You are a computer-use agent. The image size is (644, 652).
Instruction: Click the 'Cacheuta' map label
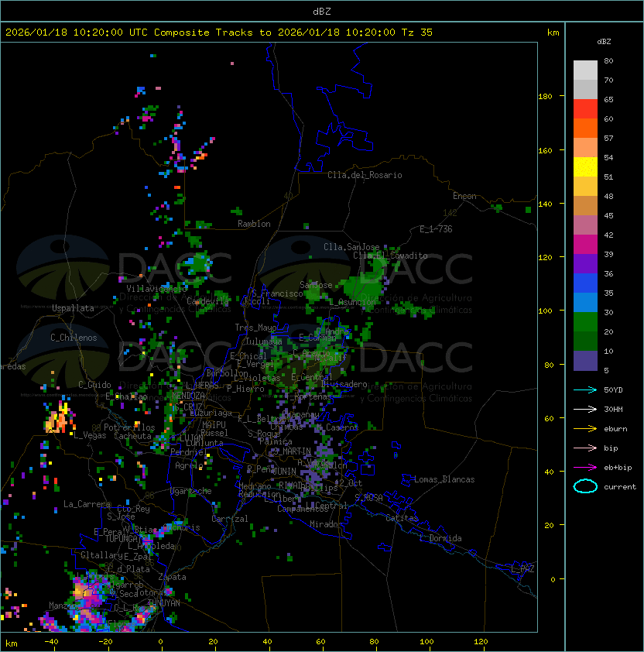[x=133, y=436]
